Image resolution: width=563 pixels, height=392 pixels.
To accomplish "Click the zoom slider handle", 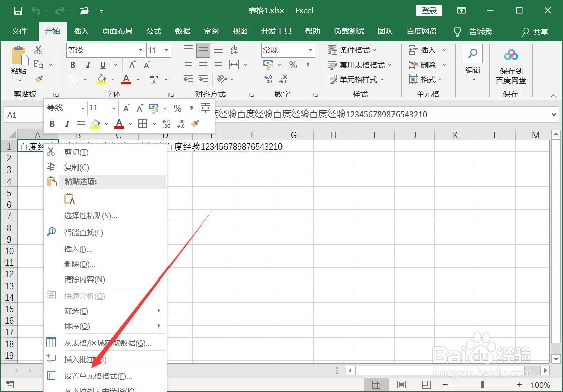I will (x=483, y=385).
